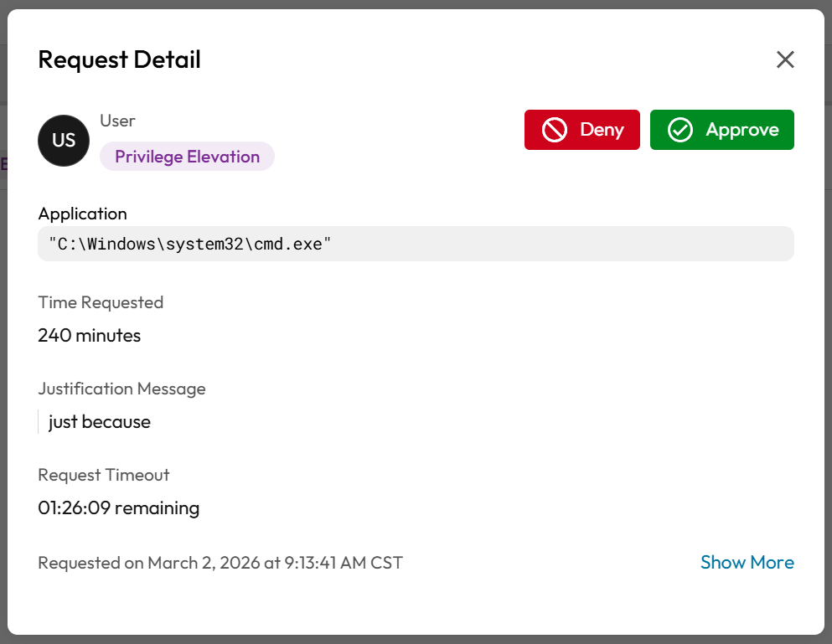Click the Requested on March 2 timestamp

[220, 563]
